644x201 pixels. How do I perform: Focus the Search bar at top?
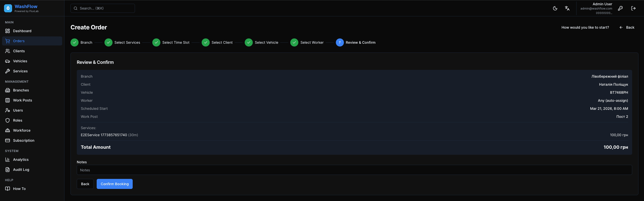pyautogui.click(x=103, y=8)
